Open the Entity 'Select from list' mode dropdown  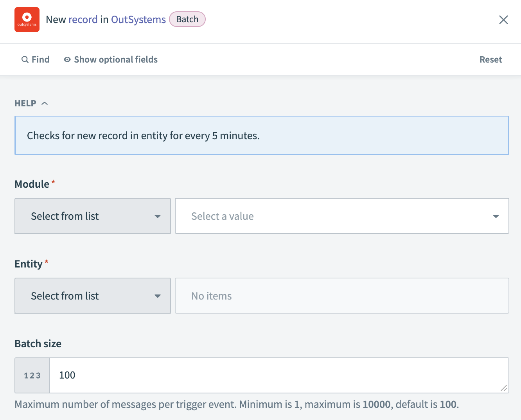coord(93,296)
